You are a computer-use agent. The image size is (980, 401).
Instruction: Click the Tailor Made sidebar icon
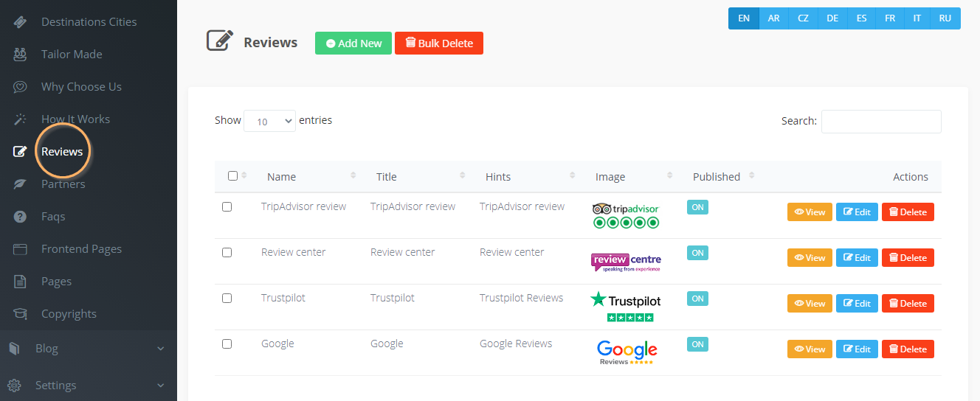[20, 55]
